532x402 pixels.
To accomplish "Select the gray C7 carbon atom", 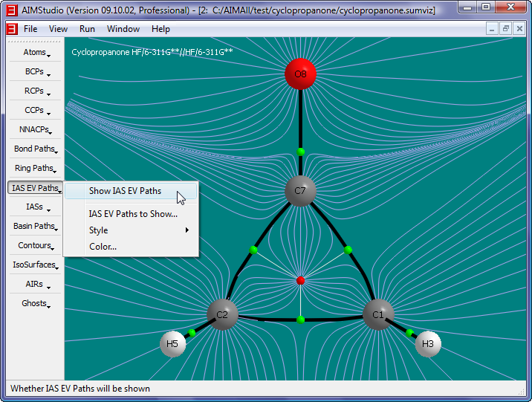I will (x=300, y=191).
